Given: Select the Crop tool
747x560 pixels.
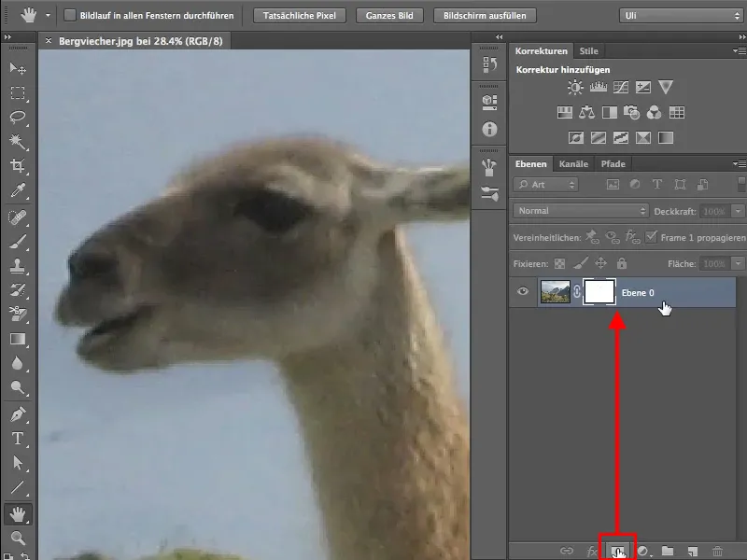Looking at the screenshot, I should 18,167.
